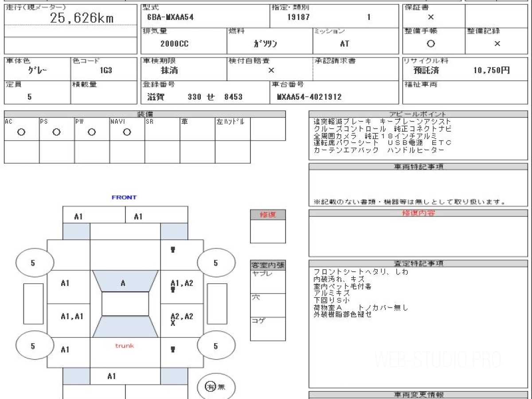Click the × mark under 整備記録
The height and width of the screenshot is (399, 532).
497,43
